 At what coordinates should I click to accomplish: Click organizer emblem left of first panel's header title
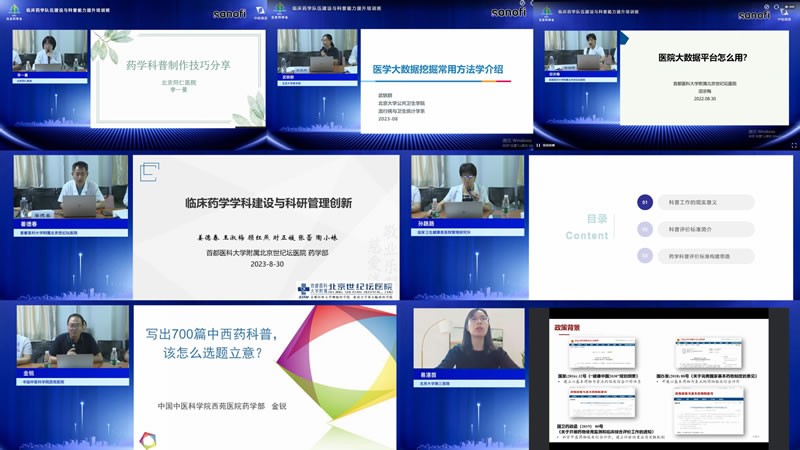pyautogui.click(x=14, y=12)
